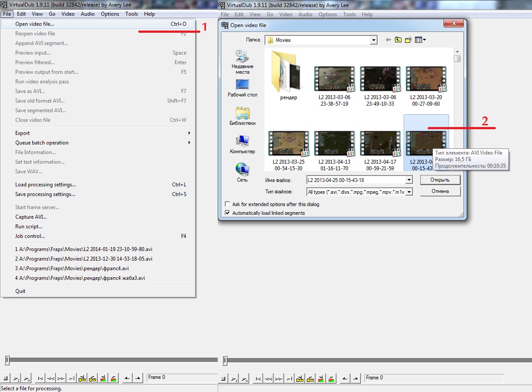Set Mark in within the File-menu window toolbar
Viewport: 532px width, 392px height.
pyautogui.click(x=127, y=378)
